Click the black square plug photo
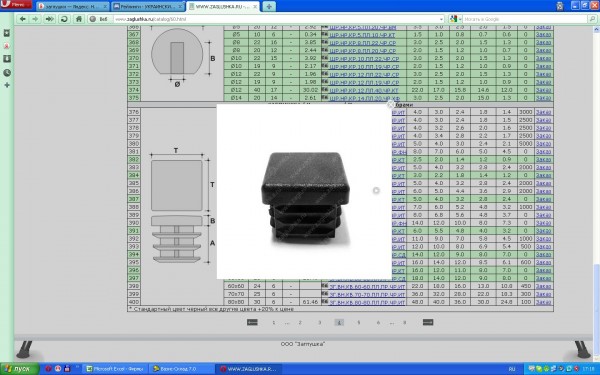Image resolution: width=600 pixels, height=375 pixels. pos(305,197)
